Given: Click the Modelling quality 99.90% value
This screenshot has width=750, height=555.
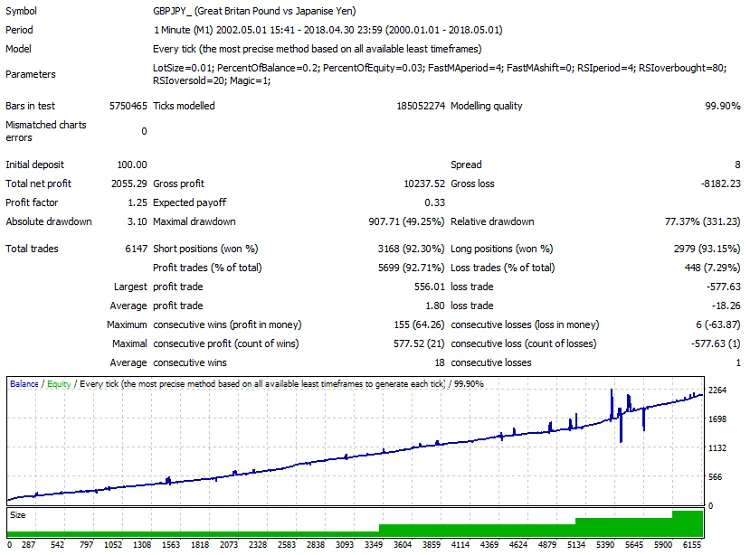Looking at the screenshot, I should click(720, 106).
